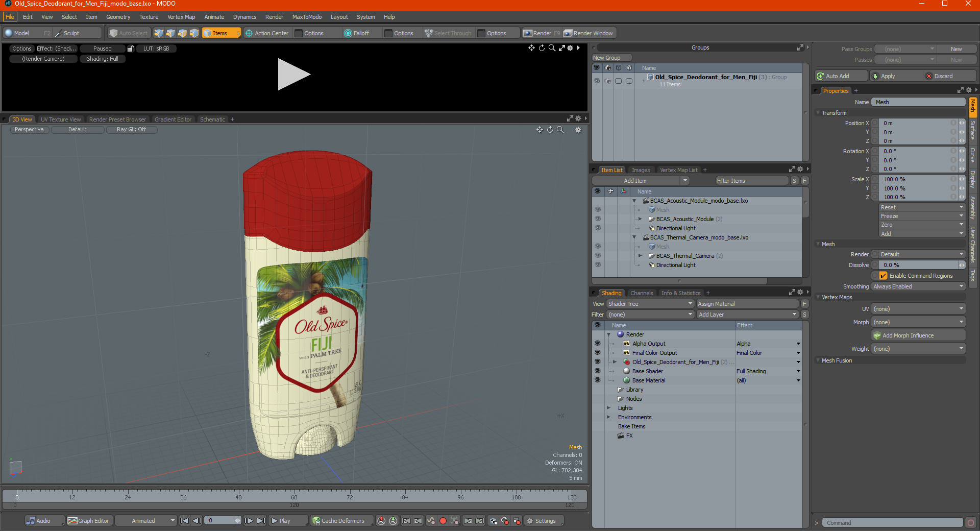Open Action Center
Image resolution: width=980 pixels, height=531 pixels.
point(267,33)
